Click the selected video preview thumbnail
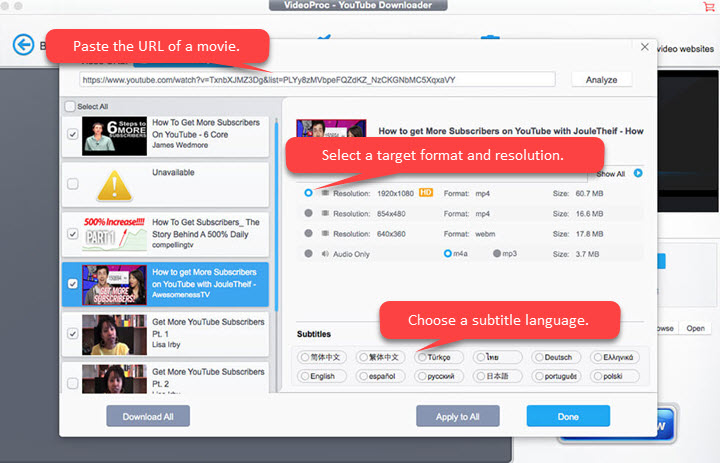720x463 pixels. 331,128
